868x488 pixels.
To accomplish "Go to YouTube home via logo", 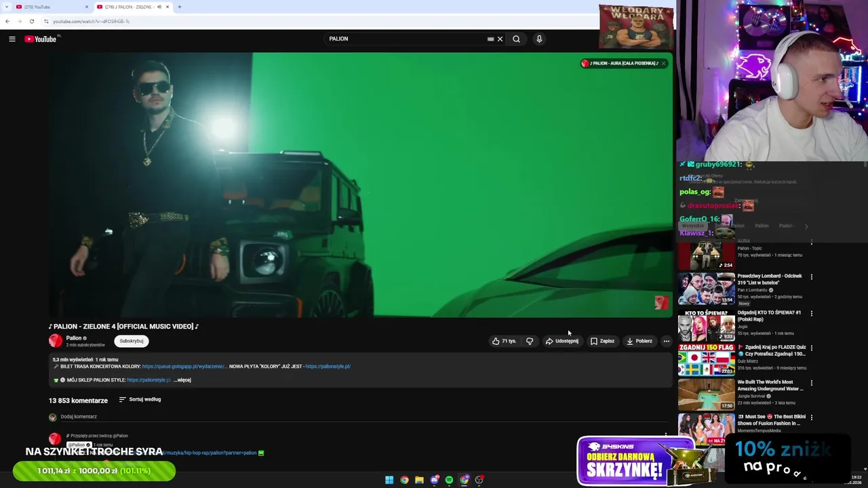I will coord(41,39).
